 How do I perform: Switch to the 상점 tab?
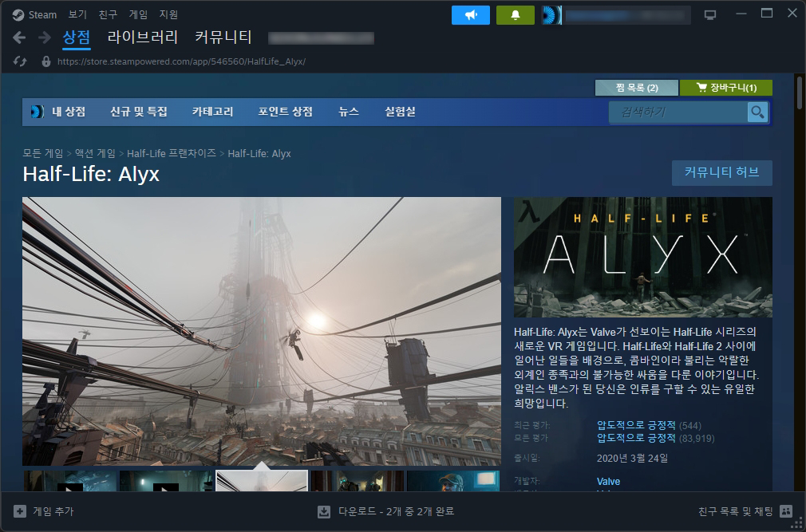pyautogui.click(x=77, y=37)
